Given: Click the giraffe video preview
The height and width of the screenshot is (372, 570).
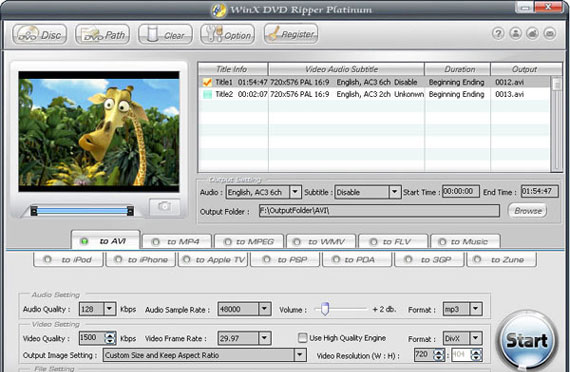Looking at the screenshot, I should [99, 132].
